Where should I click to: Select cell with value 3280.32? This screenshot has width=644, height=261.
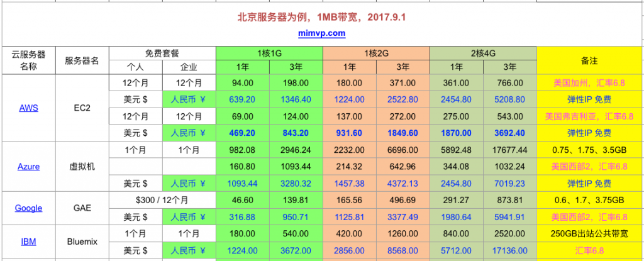(x=297, y=183)
